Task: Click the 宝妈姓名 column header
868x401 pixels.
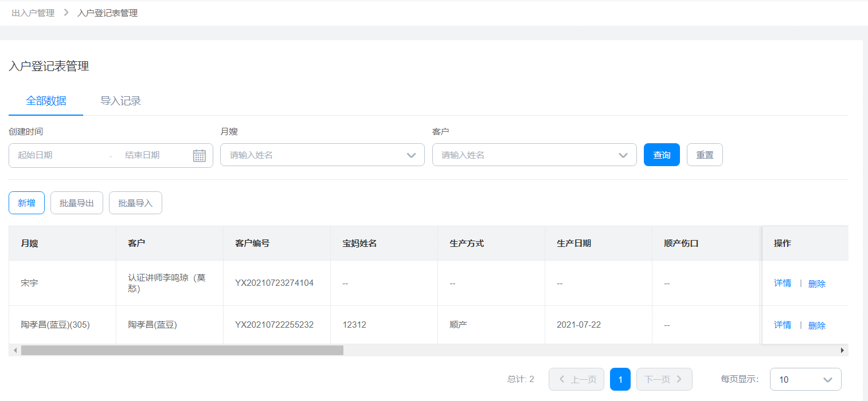Action: (384, 243)
